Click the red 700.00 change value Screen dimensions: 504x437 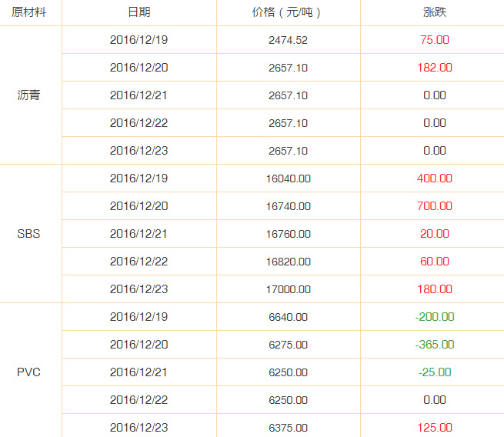435,206
